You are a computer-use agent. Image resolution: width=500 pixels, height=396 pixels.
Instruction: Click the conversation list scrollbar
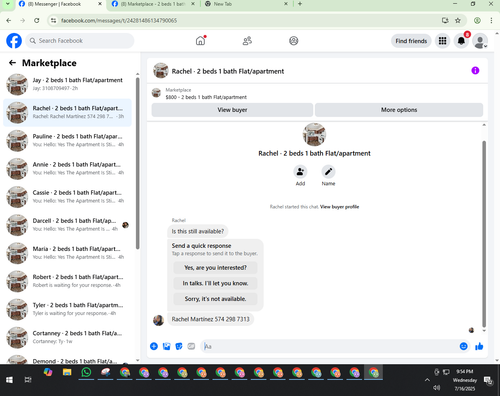pyautogui.click(x=137, y=163)
